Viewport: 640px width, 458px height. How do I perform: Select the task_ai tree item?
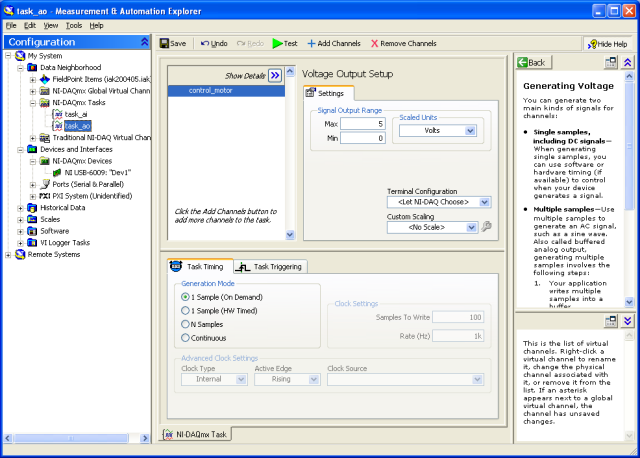(x=76, y=114)
